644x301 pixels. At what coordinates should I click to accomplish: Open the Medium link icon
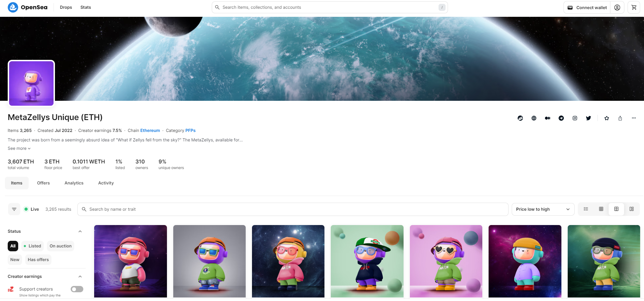pos(547,118)
